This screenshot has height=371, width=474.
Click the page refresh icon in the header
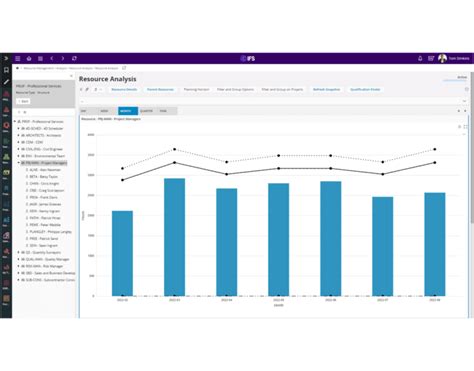[74, 58]
